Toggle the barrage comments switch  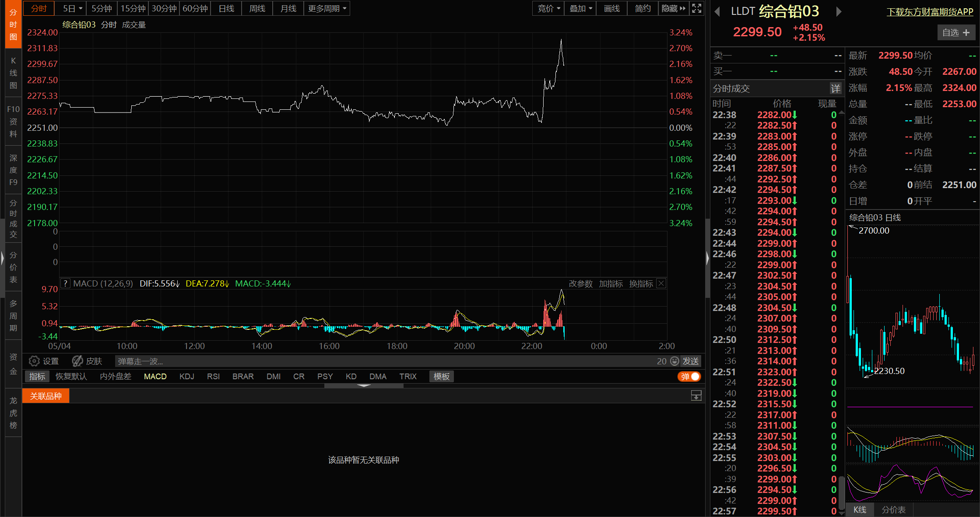click(689, 377)
